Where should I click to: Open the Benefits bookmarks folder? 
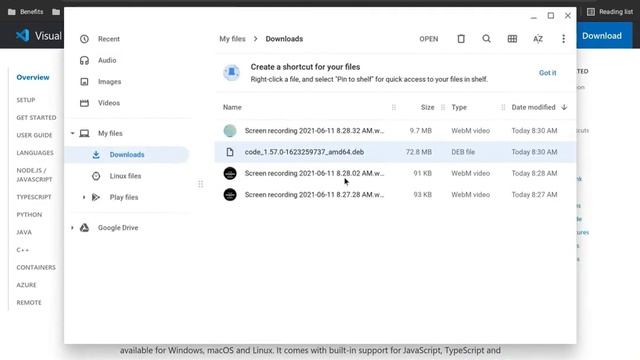tap(26, 12)
